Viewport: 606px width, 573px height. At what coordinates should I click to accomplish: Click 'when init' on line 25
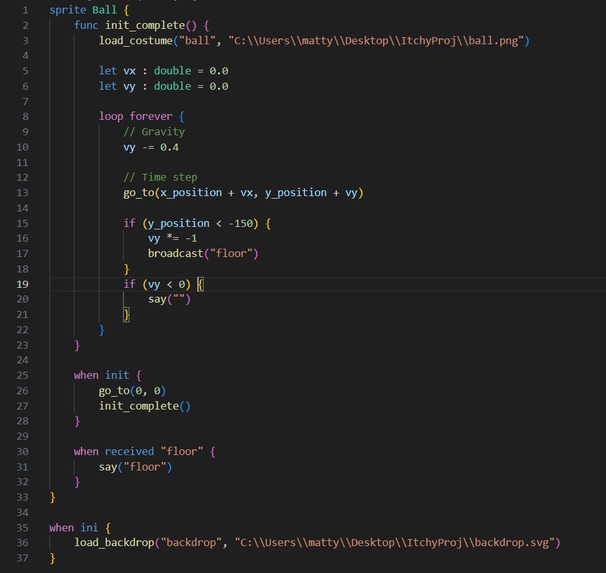coord(101,375)
